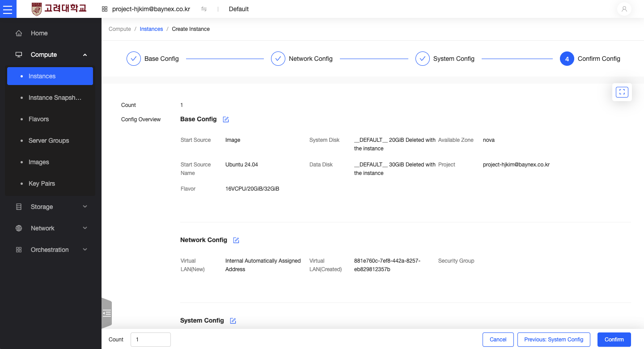The height and width of the screenshot is (349, 644).
Task: Click the Compute monitor icon
Action: pyautogui.click(x=19, y=55)
